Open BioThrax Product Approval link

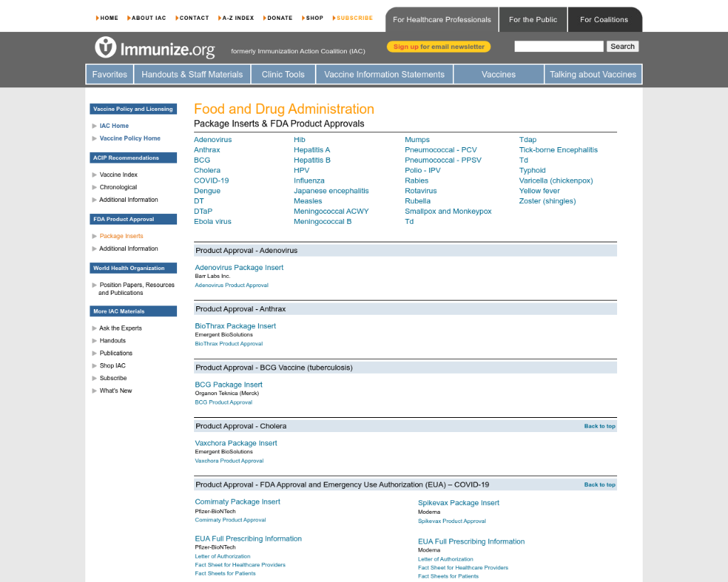pos(229,344)
